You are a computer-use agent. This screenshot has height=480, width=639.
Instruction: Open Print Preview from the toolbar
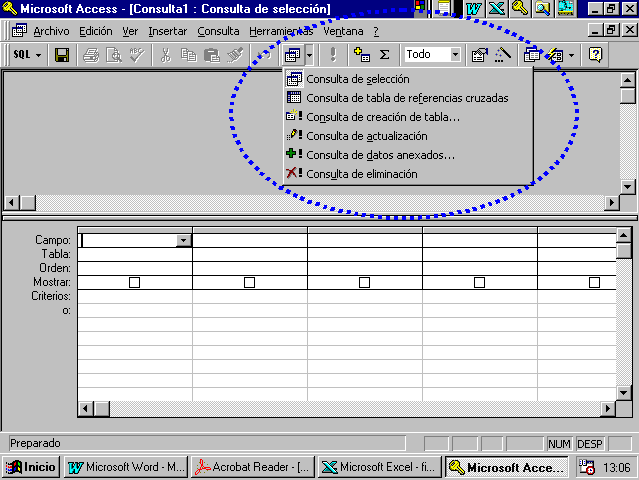click(114, 55)
